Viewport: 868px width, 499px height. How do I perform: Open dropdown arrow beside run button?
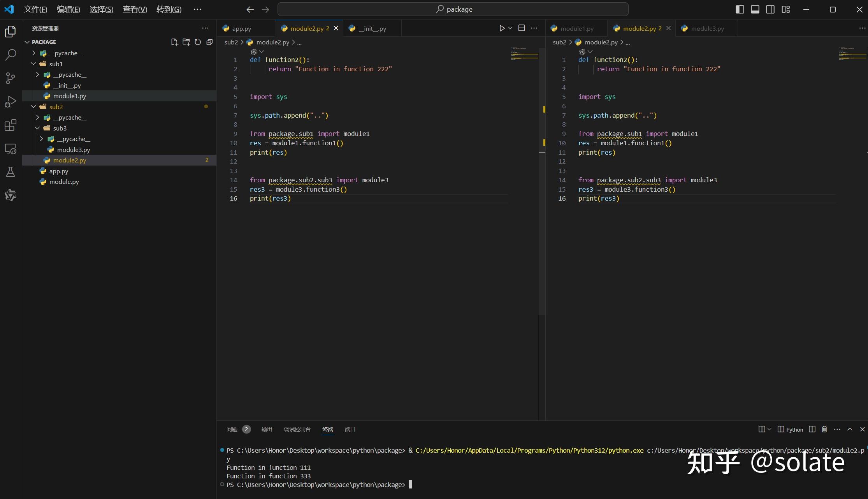tap(510, 28)
